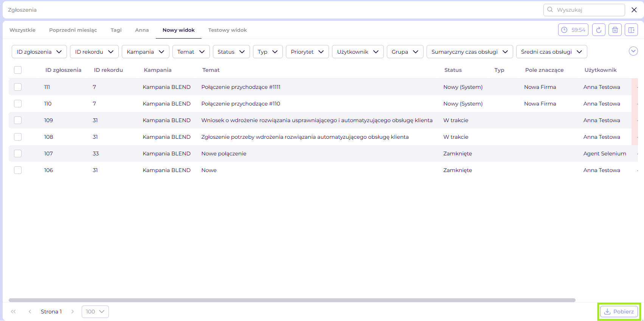Go to first page double-arrow icon
The image size is (644, 321).
[13, 312]
